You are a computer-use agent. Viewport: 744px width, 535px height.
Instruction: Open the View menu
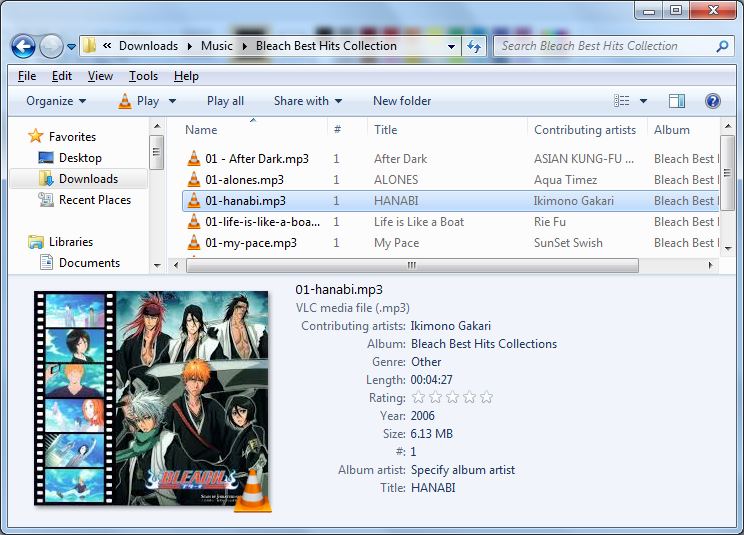tap(100, 76)
